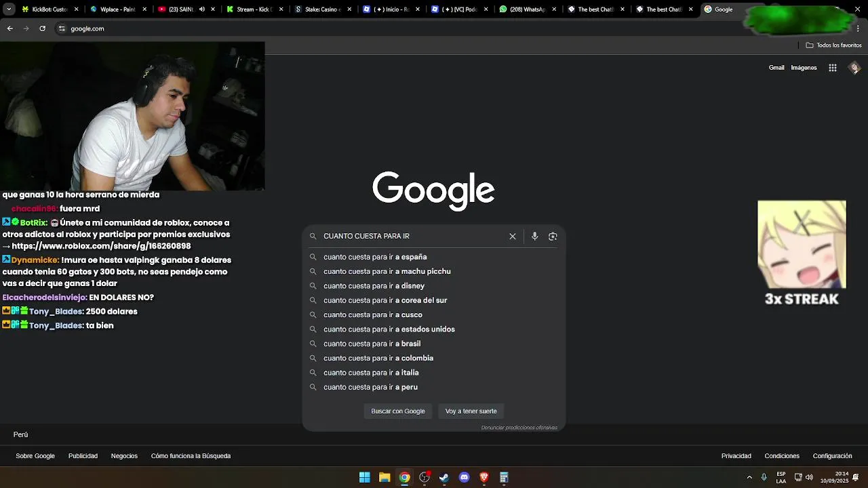Open the clock showing 20:14
Screen dimensions: 868x488
(x=834, y=477)
